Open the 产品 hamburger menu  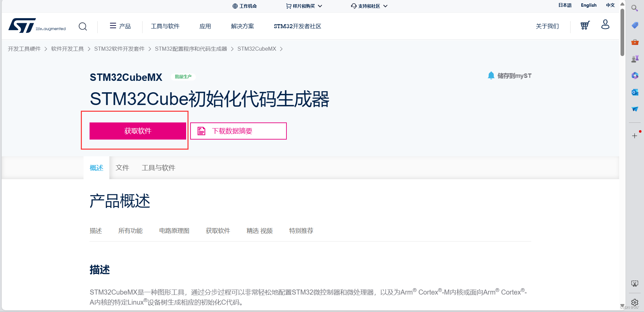[120, 26]
